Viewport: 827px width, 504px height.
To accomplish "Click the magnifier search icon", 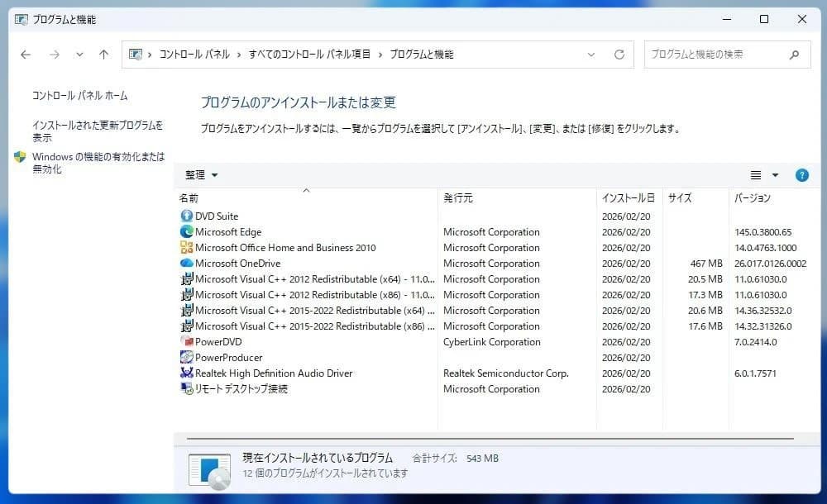I will [794, 55].
